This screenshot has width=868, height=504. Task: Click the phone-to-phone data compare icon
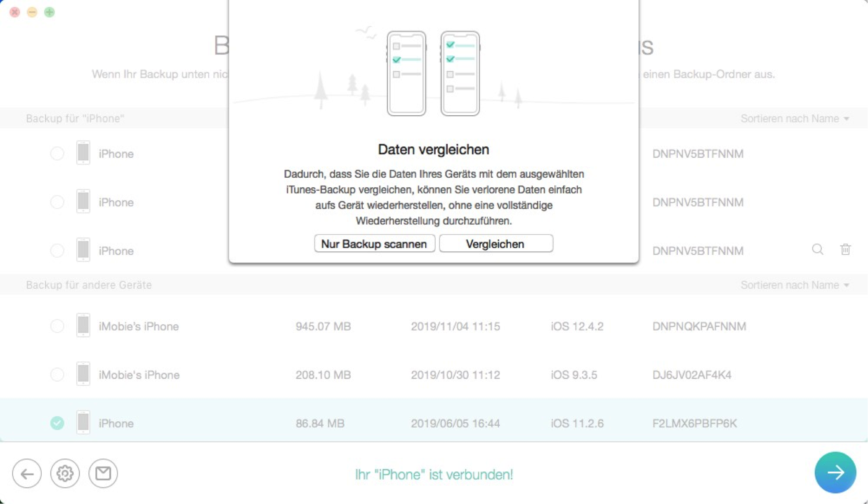coord(434,72)
